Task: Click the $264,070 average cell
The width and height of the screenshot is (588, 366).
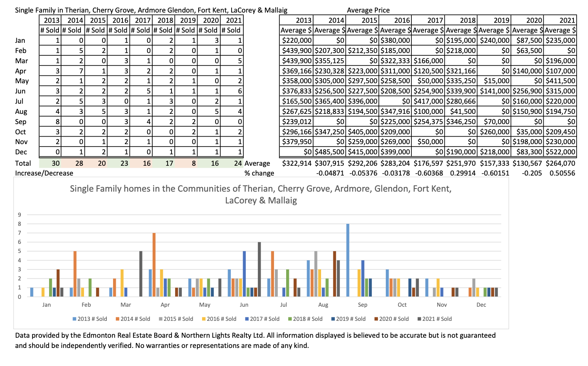Action: 560,163
